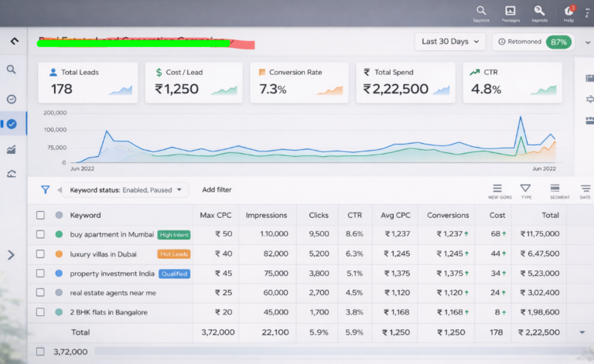Open the chart trends icon in sidebar
The width and height of the screenshot is (594, 364).
pos(12,149)
